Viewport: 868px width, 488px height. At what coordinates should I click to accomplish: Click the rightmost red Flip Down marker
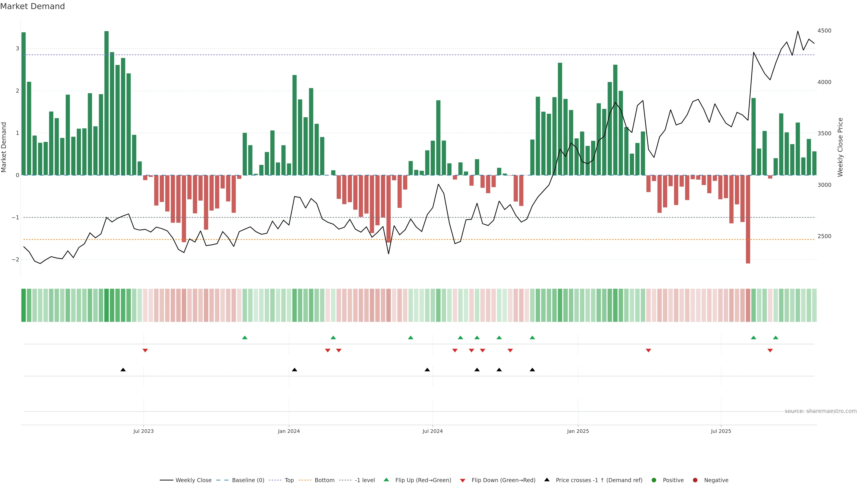770,350
